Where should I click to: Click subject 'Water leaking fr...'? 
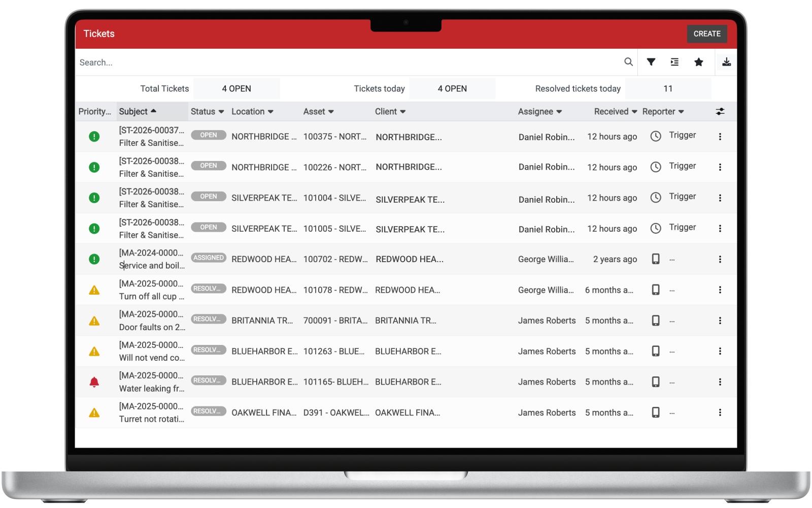click(x=152, y=389)
